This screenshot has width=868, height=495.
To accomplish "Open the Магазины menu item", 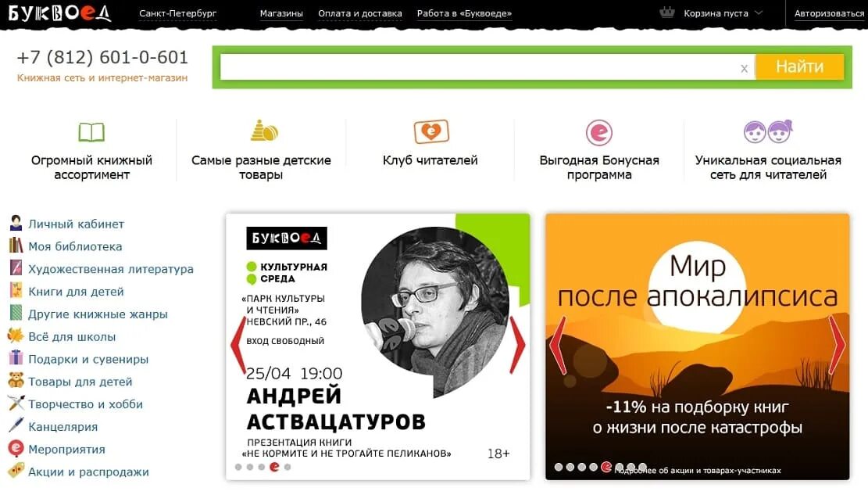I will pyautogui.click(x=281, y=13).
